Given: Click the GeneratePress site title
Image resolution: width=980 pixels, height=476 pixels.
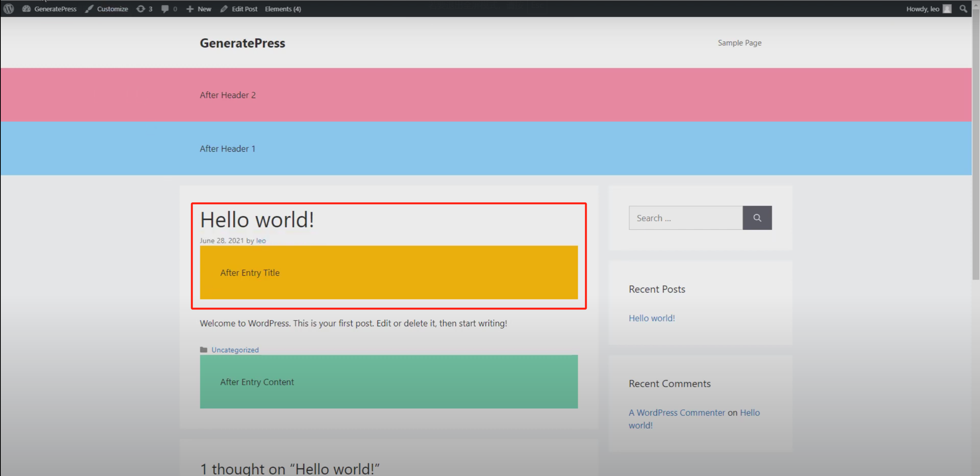Looking at the screenshot, I should tap(242, 43).
